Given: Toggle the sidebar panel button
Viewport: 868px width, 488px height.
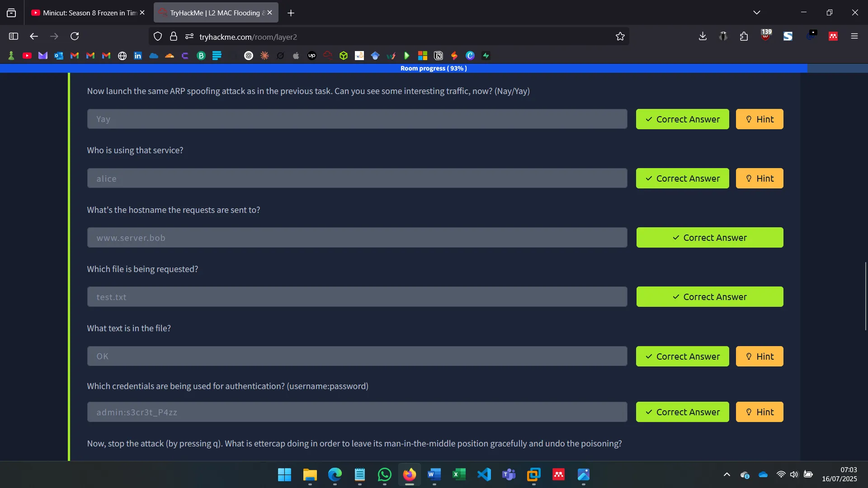Looking at the screenshot, I should click(x=13, y=36).
